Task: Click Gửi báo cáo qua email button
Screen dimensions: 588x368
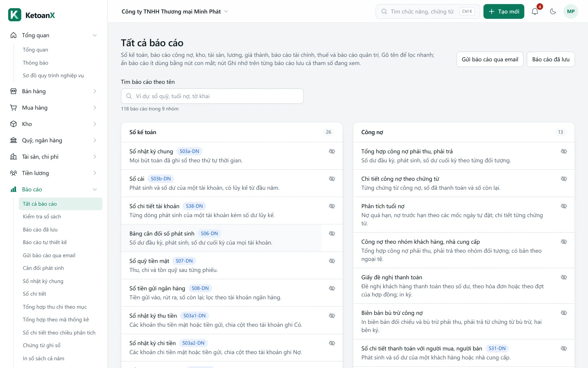Action: (x=490, y=59)
